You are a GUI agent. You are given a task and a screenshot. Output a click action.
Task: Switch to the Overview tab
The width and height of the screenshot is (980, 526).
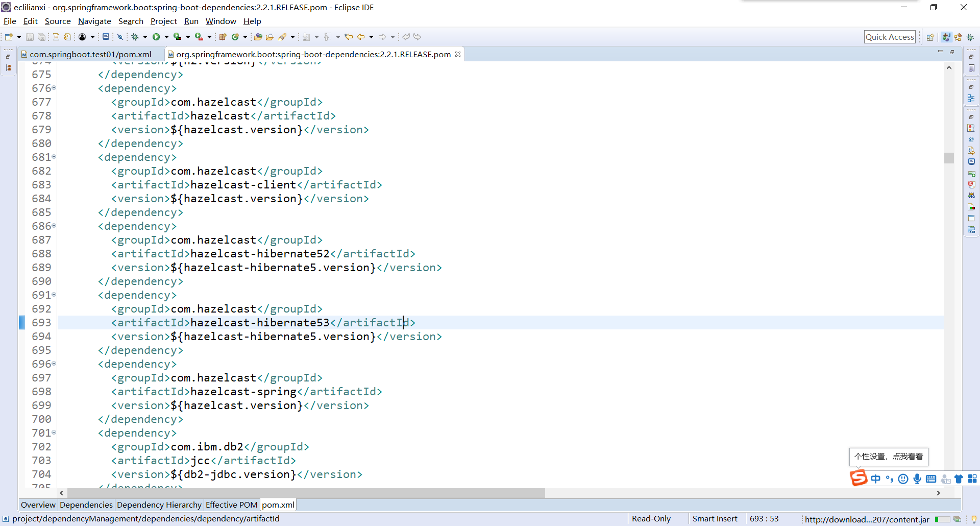38,505
